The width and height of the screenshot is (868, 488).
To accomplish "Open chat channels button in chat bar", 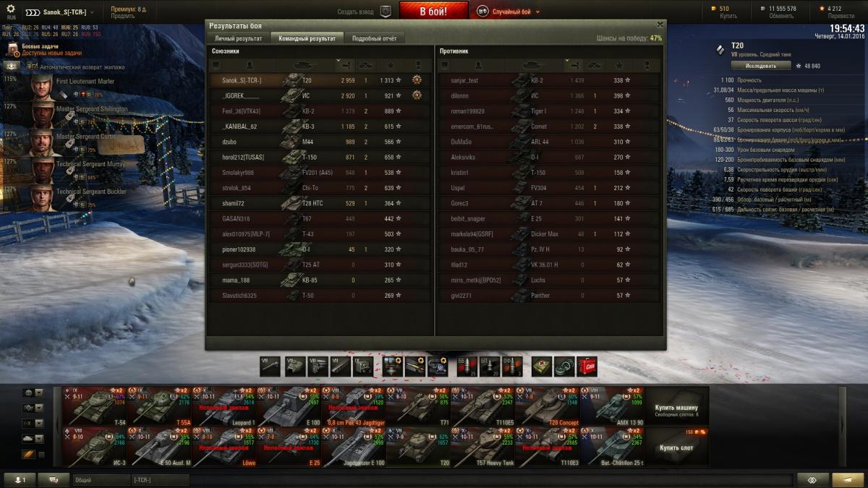I will tap(54, 480).
